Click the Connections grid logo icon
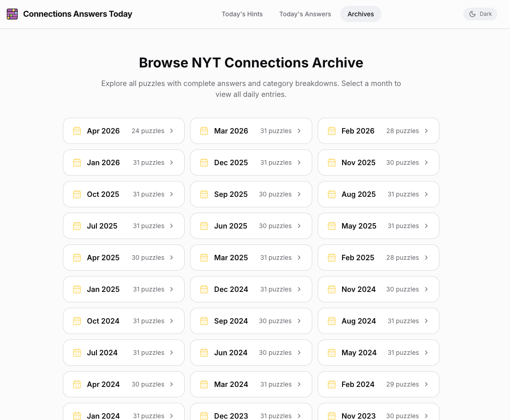Screen dimensions: 510x420 tap(12, 14)
